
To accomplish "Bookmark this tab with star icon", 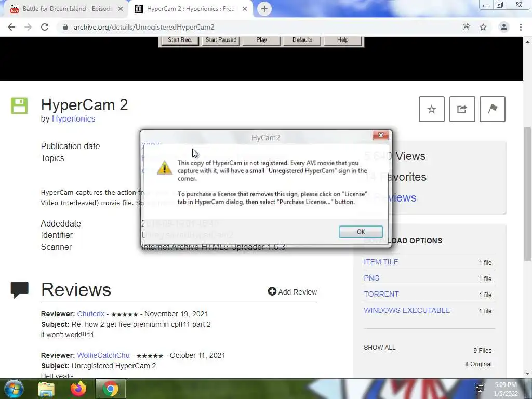I will coord(483,27).
